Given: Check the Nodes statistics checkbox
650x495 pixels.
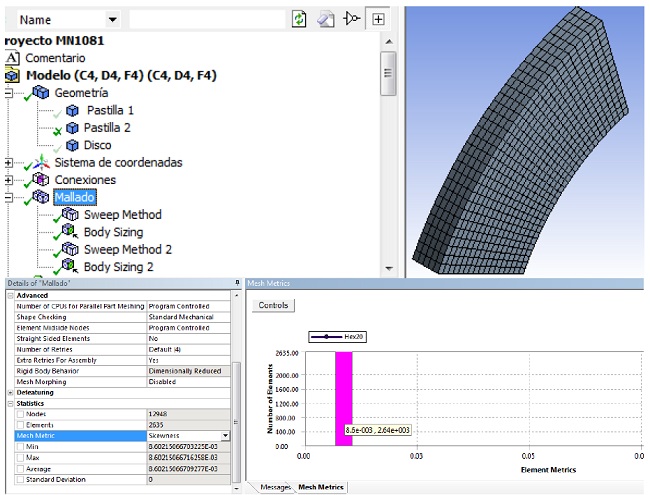Looking at the screenshot, I should [x=20, y=413].
